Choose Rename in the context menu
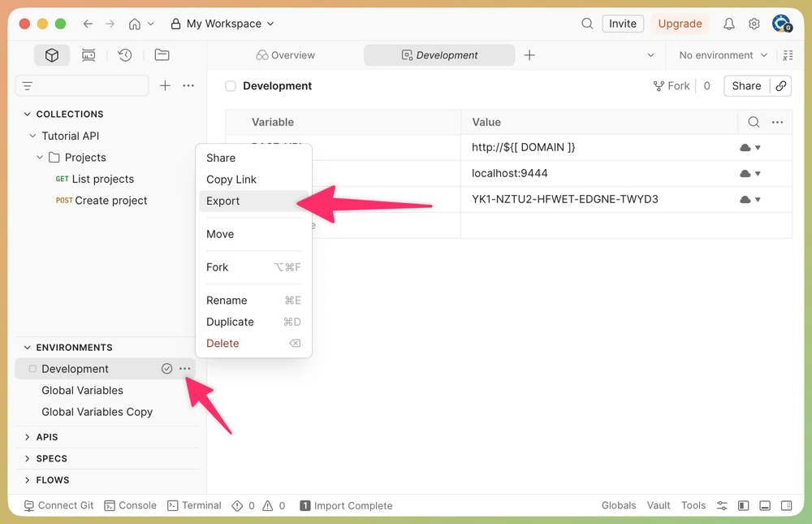 [x=253, y=301]
